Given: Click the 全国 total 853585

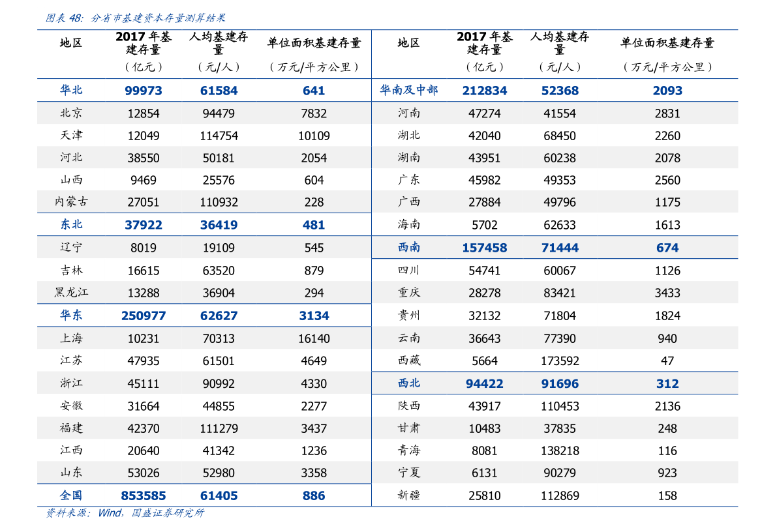Looking at the screenshot, I should click(144, 495).
